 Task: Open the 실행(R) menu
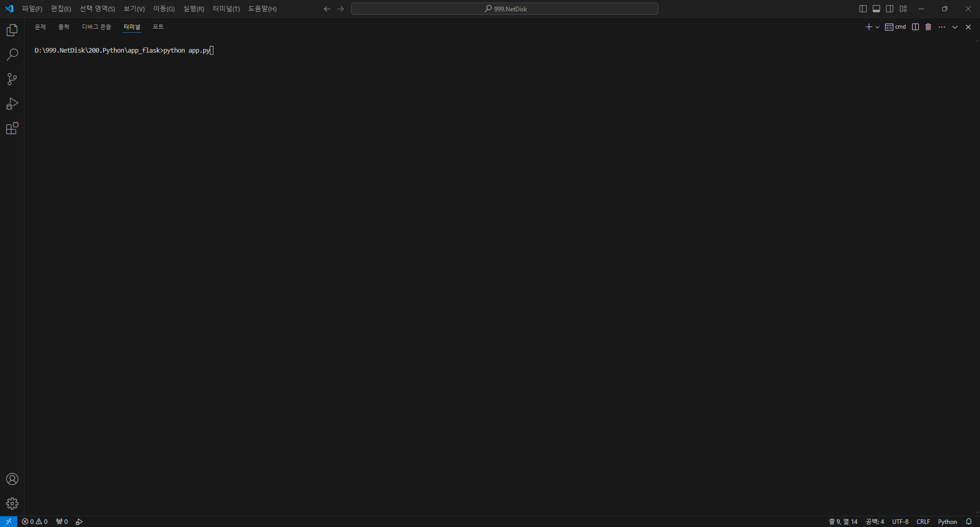193,9
